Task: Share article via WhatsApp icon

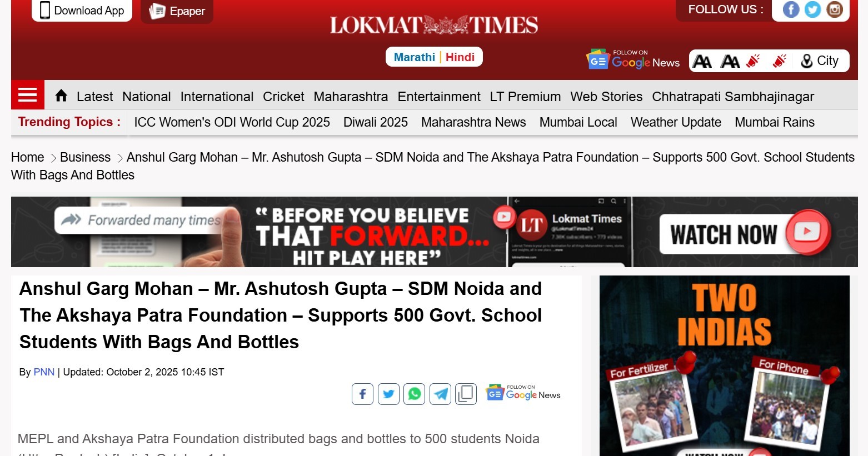Action: click(x=415, y=394)
